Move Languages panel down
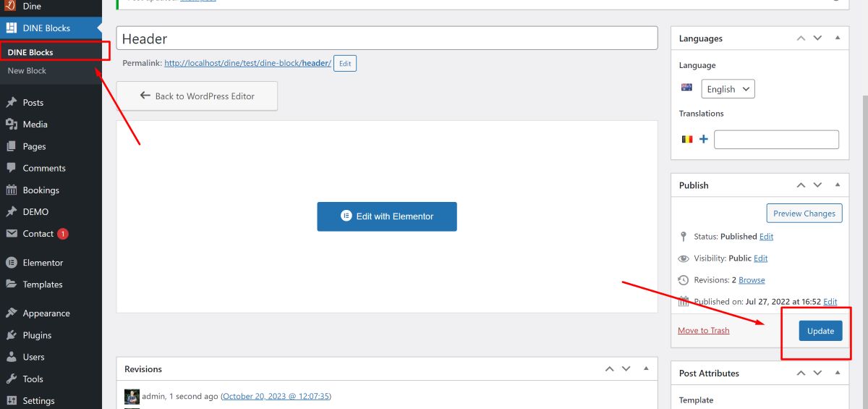The width and height of the screenshot is (868, 409). pyautogui.click(x=817, y=38)
